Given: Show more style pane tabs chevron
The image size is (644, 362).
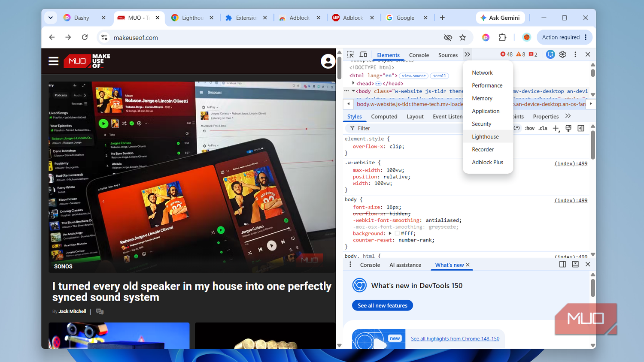Looking at the screenshot, I should point(568,116).
